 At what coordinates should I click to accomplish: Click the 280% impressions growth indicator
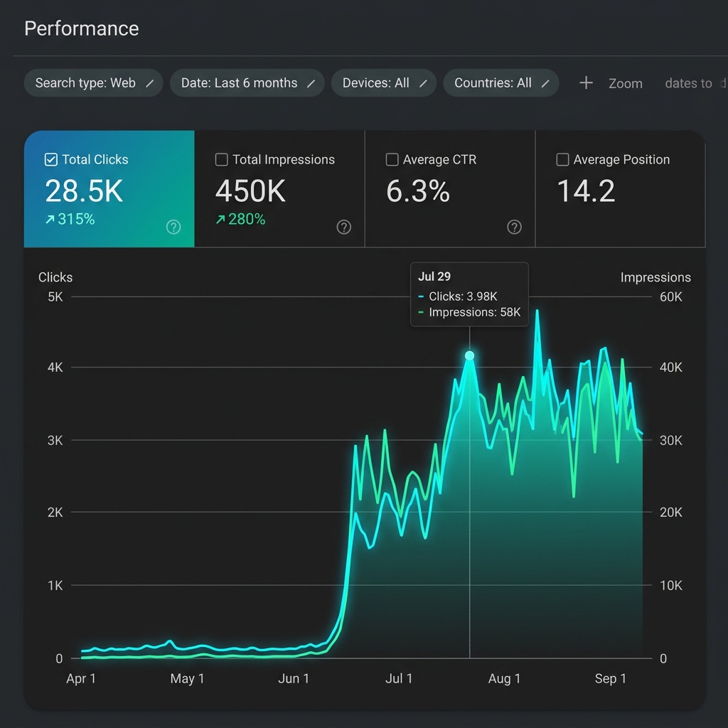tap(240, 219)
